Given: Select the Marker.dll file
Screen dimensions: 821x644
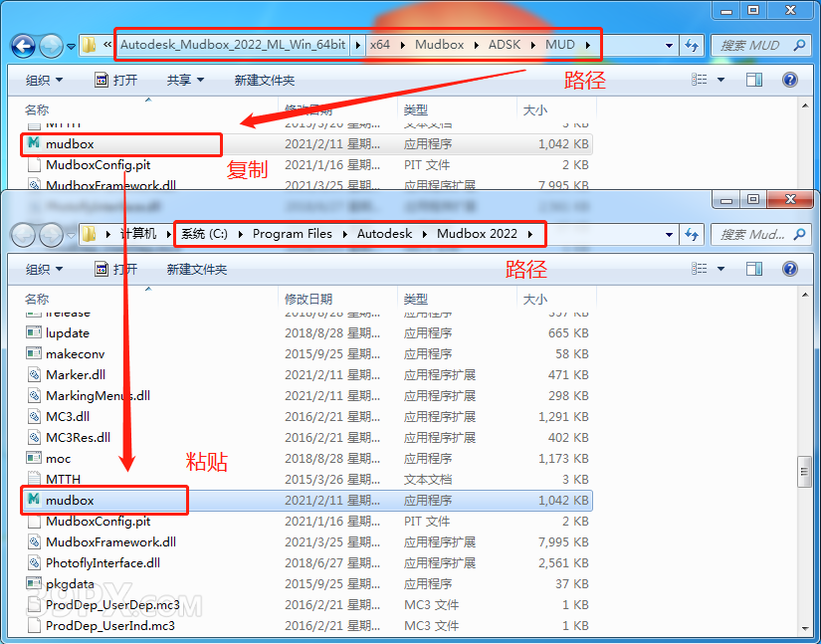Looking at the screenshot, I should tap(75, 375).
